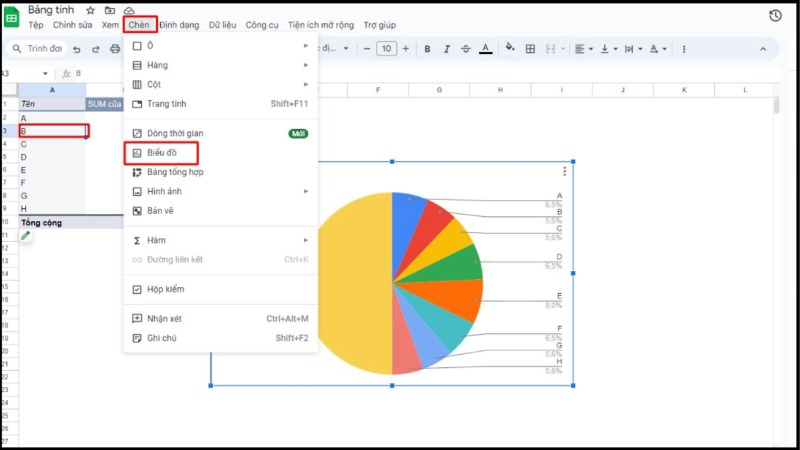Check the cloud save status icon
Viewport: 800px width, 450px height.
(129, 10)
